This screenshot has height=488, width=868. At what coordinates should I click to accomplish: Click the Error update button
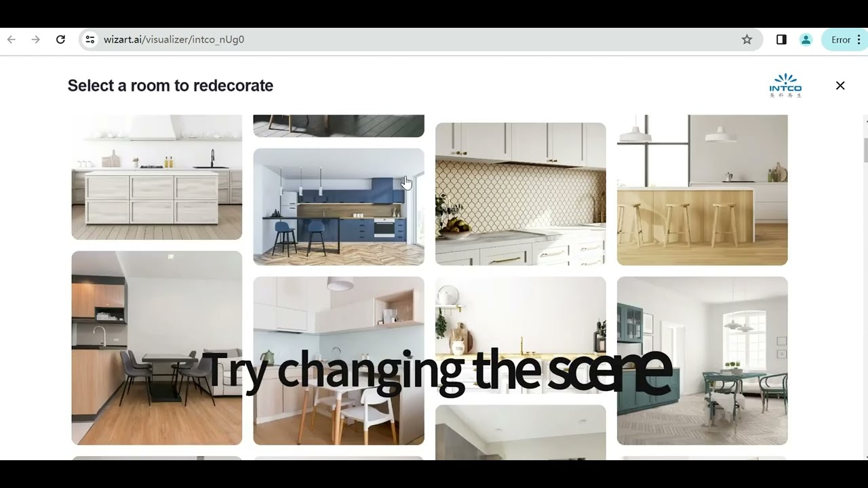(844, 39)
